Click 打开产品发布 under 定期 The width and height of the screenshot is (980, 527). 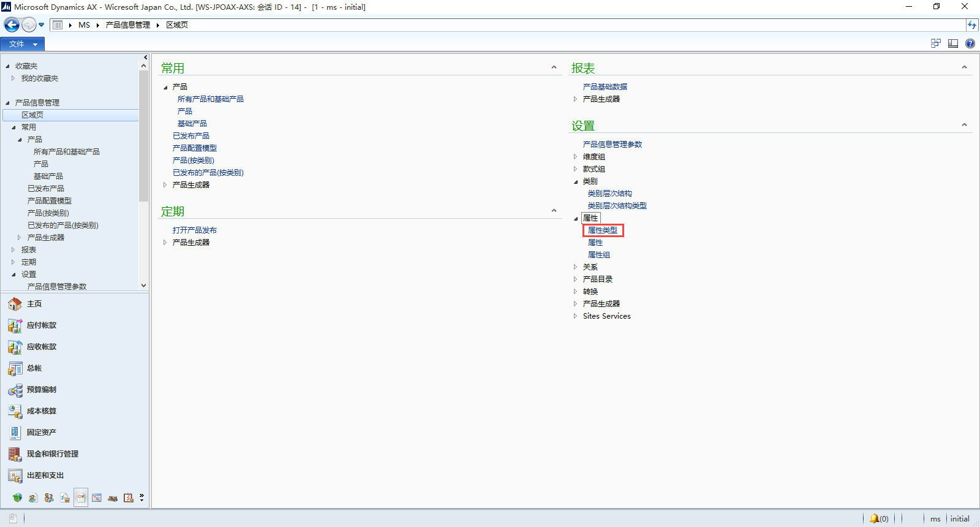pyautogui.click(x=195, y=230)
